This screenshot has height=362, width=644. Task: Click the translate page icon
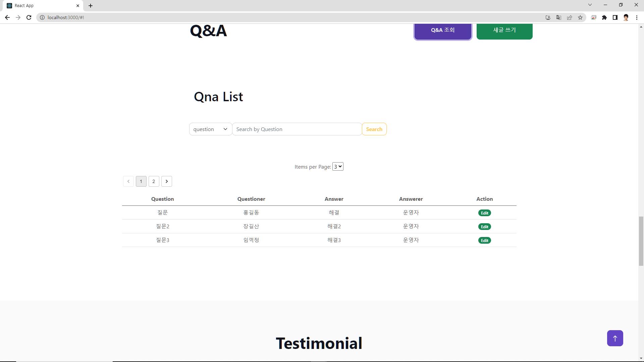[x=559, y=17]
